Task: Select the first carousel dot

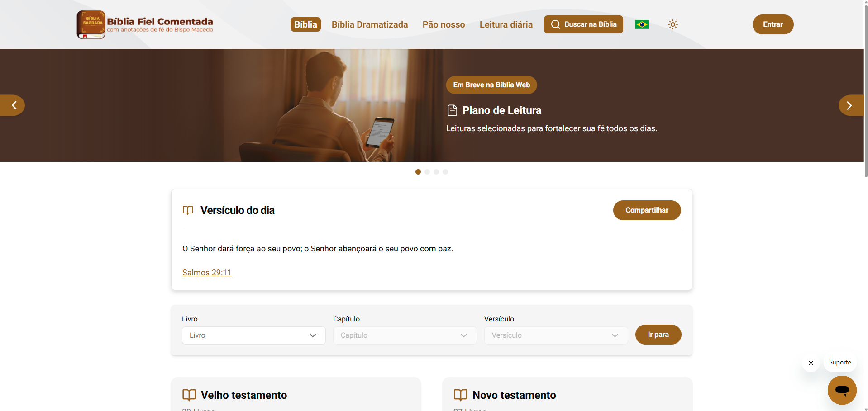Action: [418, 172]
